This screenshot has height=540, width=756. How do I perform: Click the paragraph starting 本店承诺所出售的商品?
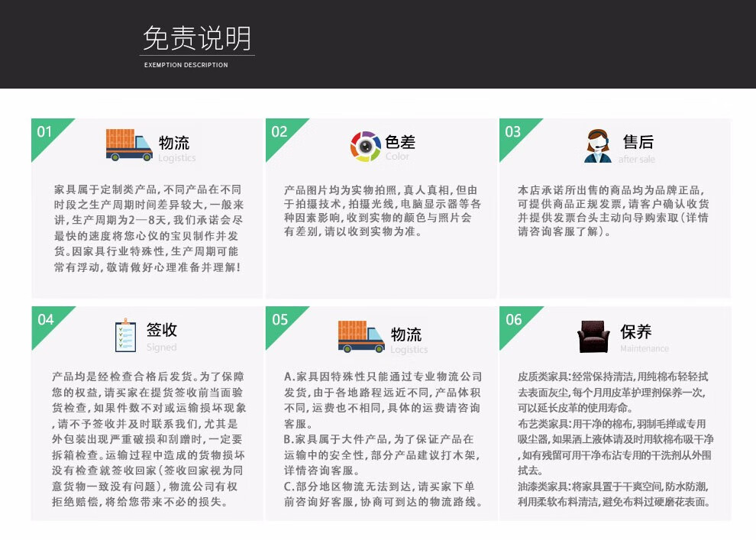(x=613, y=211)
